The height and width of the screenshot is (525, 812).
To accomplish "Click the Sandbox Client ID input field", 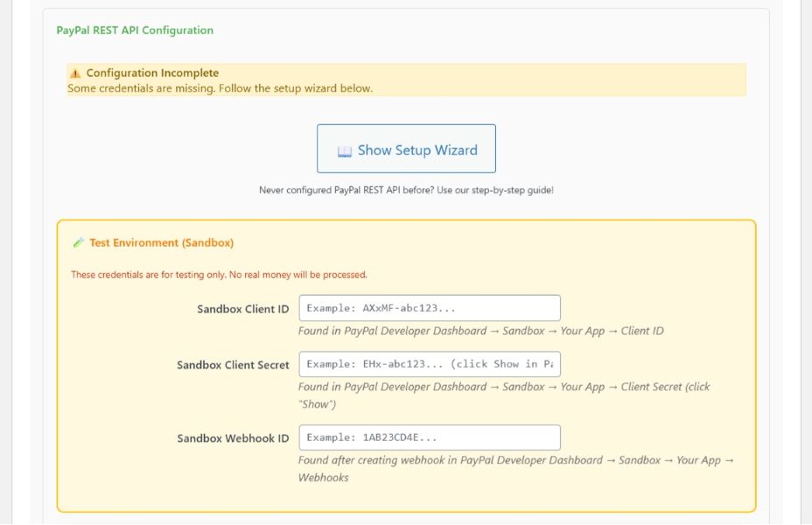I will point(430,308).
